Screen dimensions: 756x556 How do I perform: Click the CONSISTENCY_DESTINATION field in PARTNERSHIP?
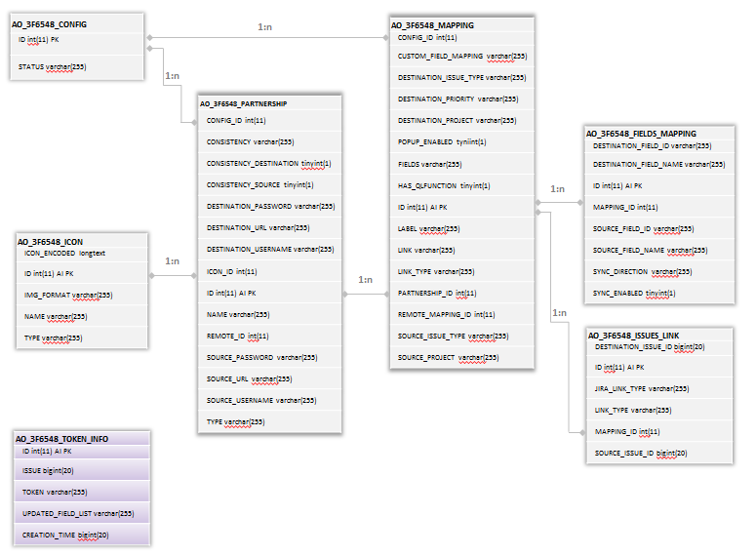[x=268, y=163]
